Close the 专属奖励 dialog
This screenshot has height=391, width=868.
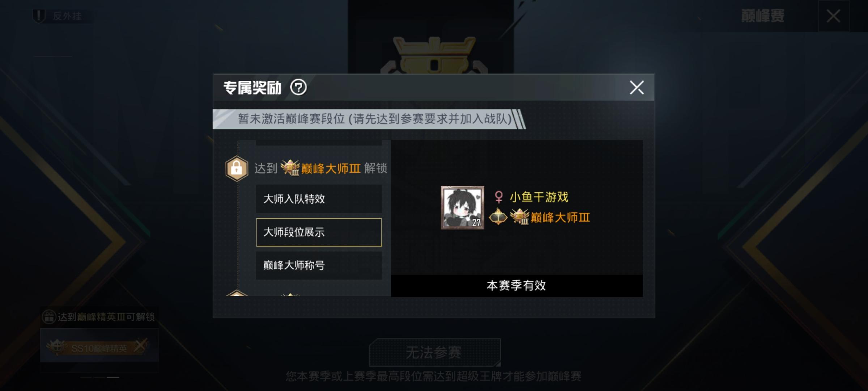coord(637,88)
